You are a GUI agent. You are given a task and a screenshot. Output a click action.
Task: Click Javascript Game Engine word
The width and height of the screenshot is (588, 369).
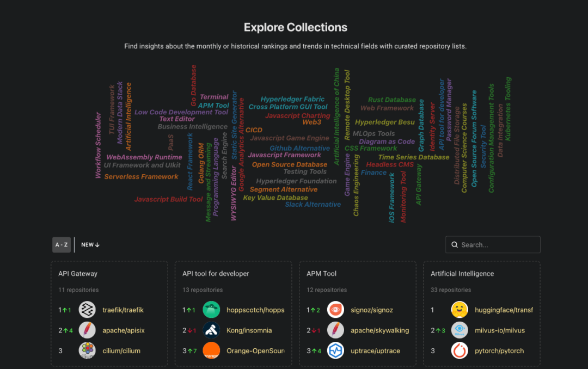(290, 138)
